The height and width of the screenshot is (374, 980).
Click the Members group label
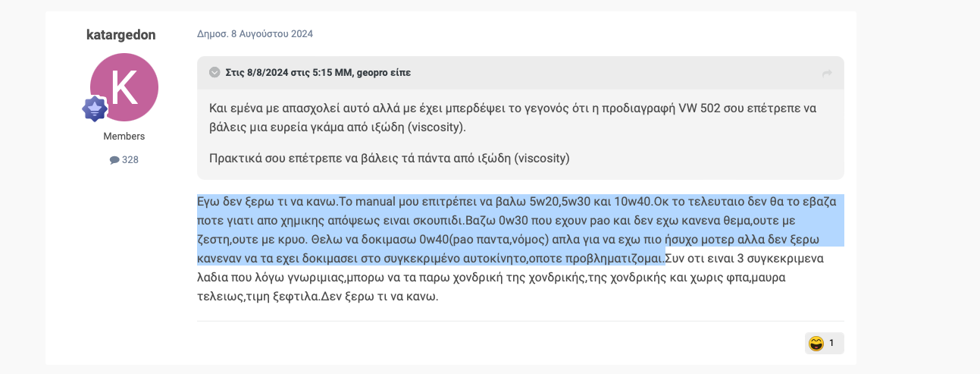tap(124, 137)
